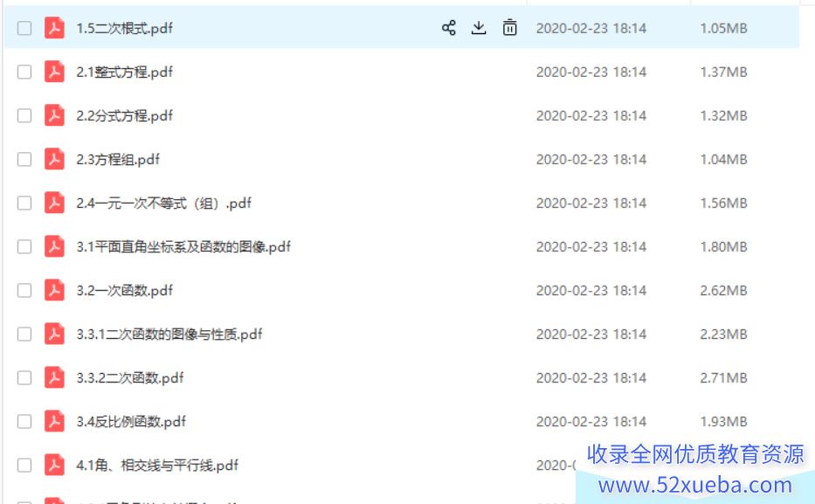Delete 1.5二次根式.pdf using trash icon
The height and width of the screenshot is (504, 815).
point(510,28)
